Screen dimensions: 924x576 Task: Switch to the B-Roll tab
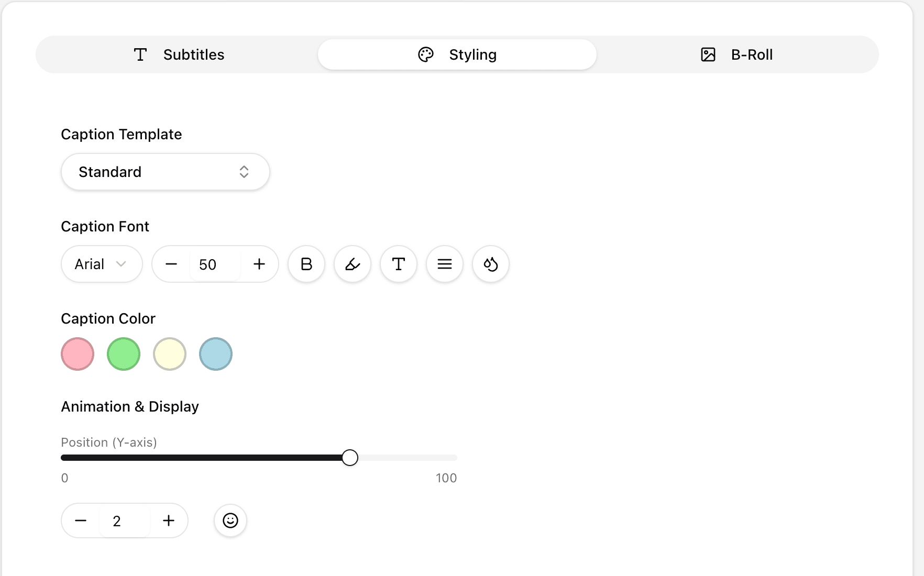click(736, 54)
